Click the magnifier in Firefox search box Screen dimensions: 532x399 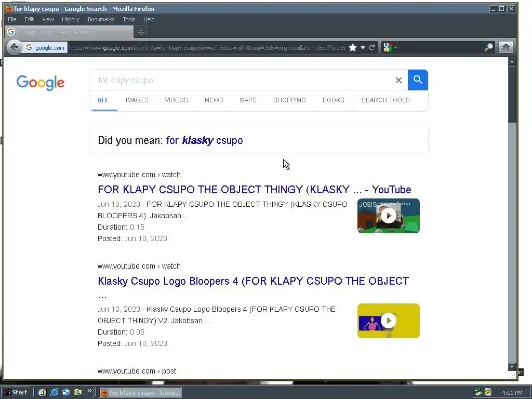488,47
